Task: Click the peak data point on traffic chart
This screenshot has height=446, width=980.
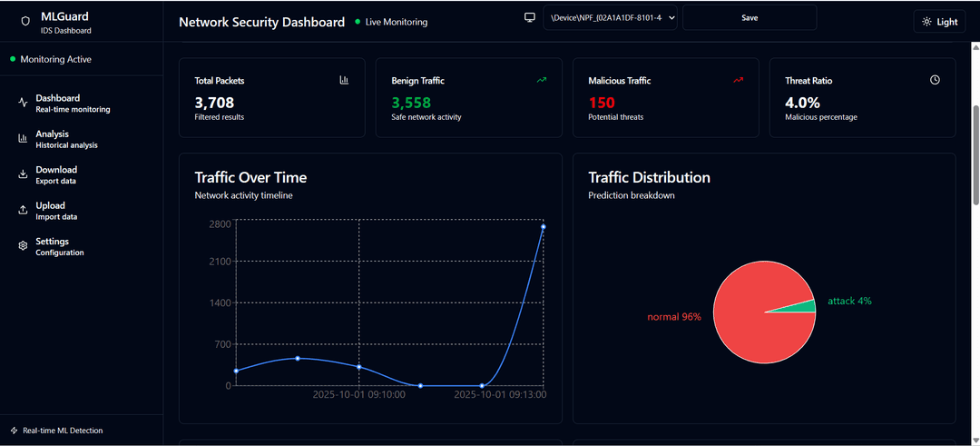Action: 543,226
